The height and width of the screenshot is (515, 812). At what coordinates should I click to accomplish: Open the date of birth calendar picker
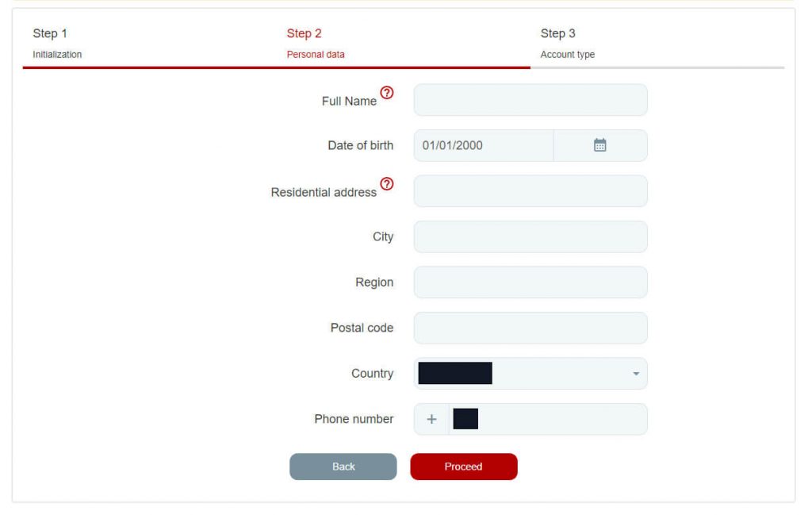click(x=600, y=145)
